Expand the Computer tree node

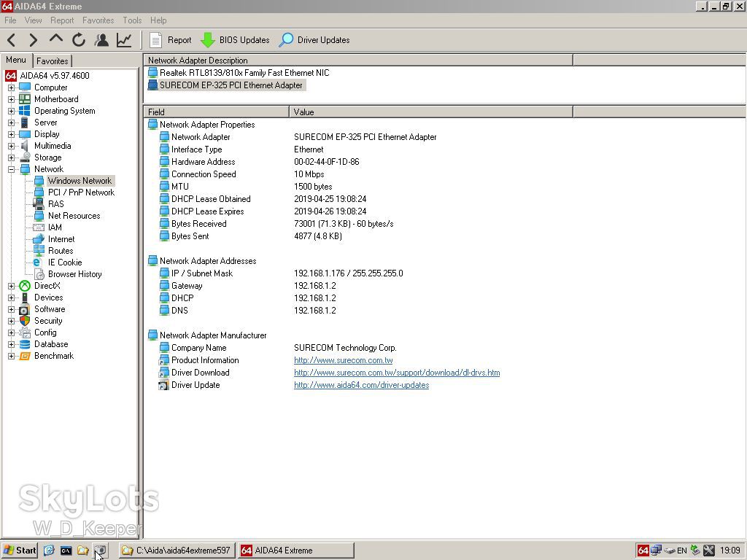click(x=11, y=87)
